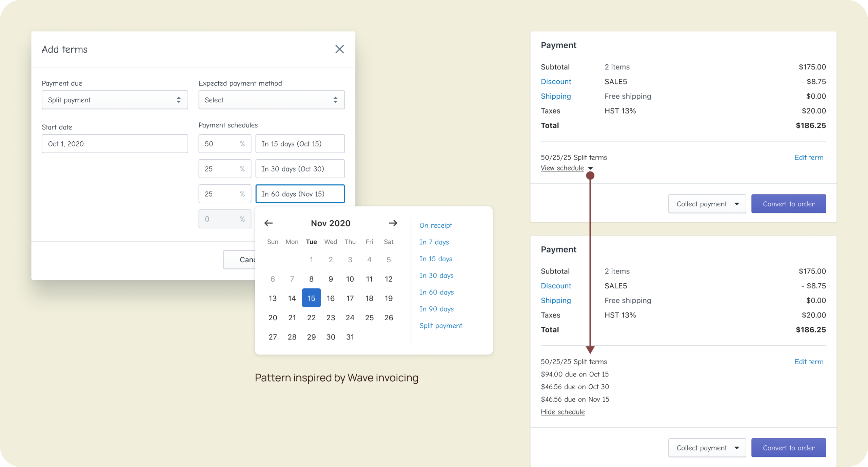Choose 'On receipt' preset option
Screen dimensions: 868x467
pos(436,225)
